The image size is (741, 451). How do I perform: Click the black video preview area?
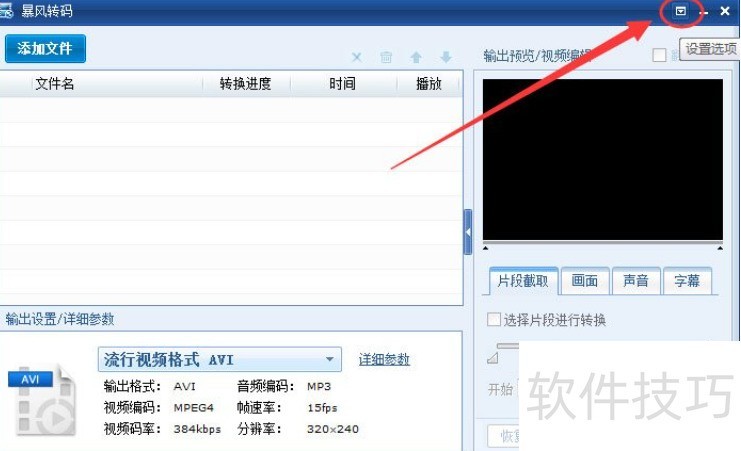(603, 160)
